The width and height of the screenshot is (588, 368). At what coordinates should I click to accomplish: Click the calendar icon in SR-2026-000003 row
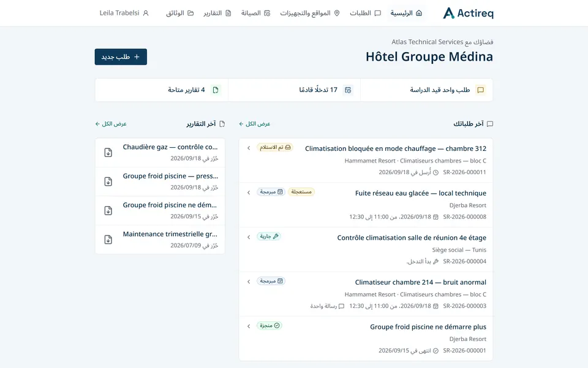(435, 306)
